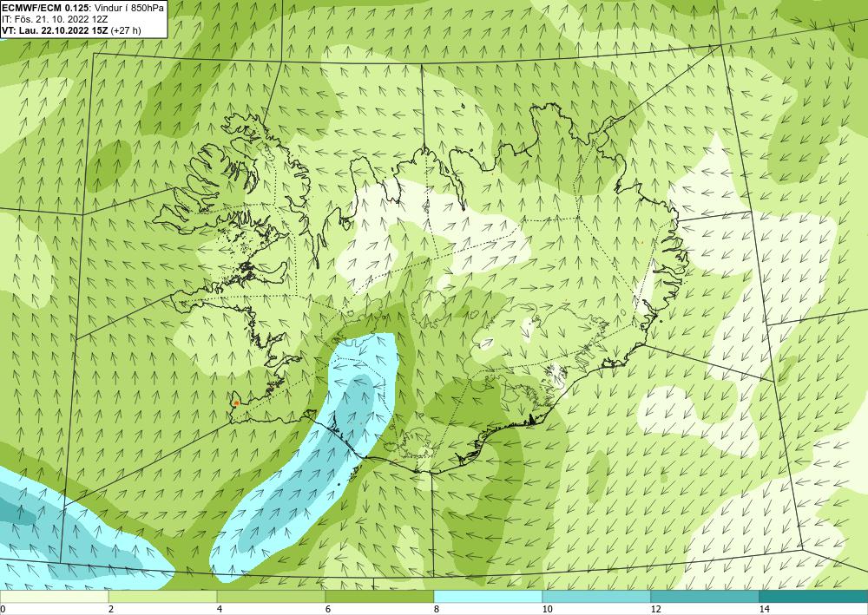Click the 10–12 cyan legend band
This screenshot has height=615, width=868.
click(x=597, y=596)
